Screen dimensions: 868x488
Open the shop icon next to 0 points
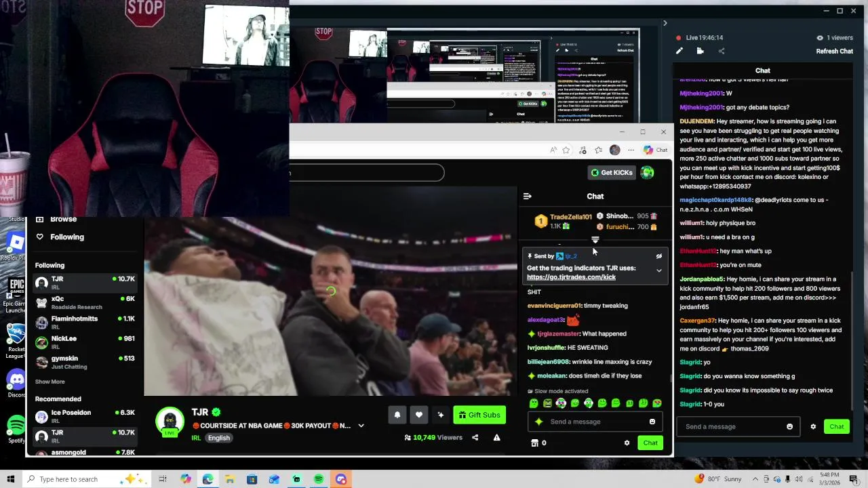pos(534,443)
